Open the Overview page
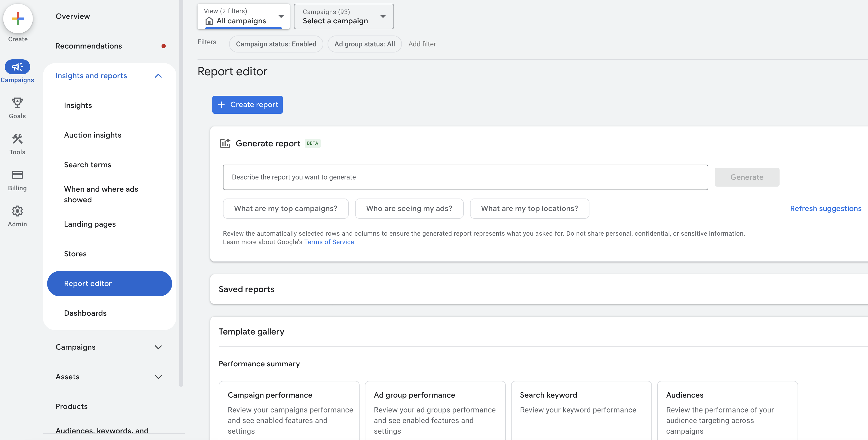This screenshot has height=440, width=868. (73, 16)
